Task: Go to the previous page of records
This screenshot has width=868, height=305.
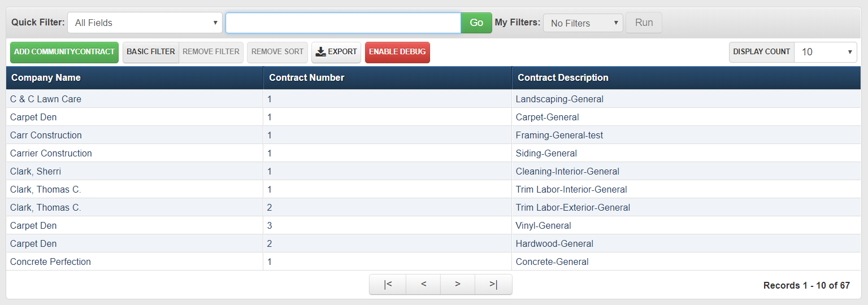Action: click(423, 285)
